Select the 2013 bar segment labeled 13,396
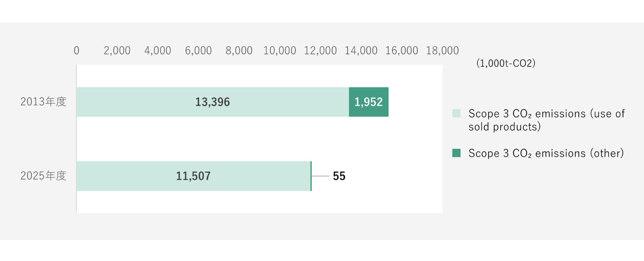The image size is (644, 261). click(x=212, y=102)
